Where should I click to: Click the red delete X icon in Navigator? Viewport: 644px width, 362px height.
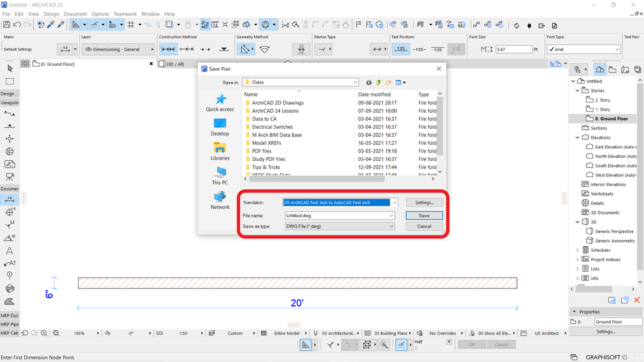[637, 300]
